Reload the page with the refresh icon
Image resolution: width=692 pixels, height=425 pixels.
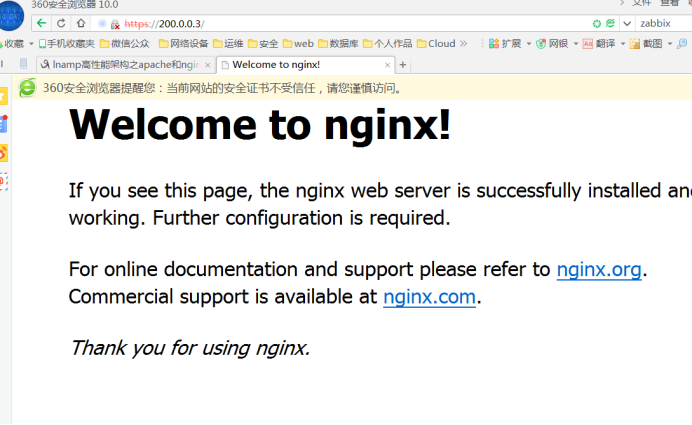(x=61, y=23)
